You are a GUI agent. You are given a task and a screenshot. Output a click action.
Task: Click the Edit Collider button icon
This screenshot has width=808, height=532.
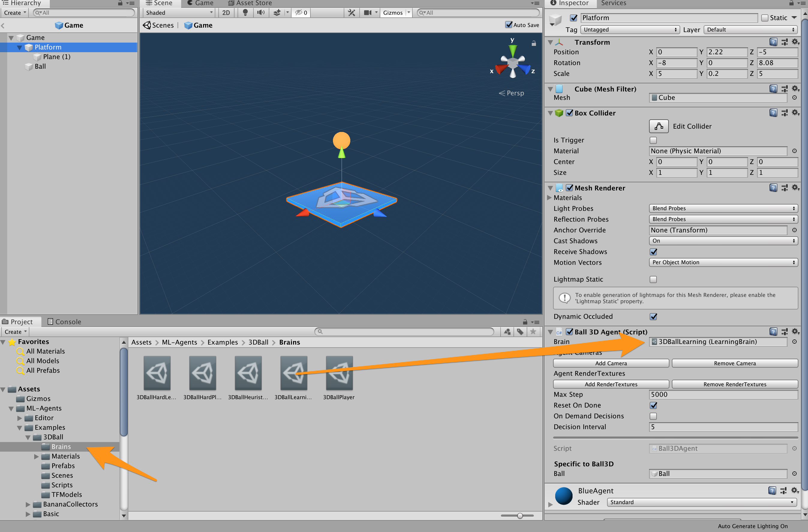658,126
